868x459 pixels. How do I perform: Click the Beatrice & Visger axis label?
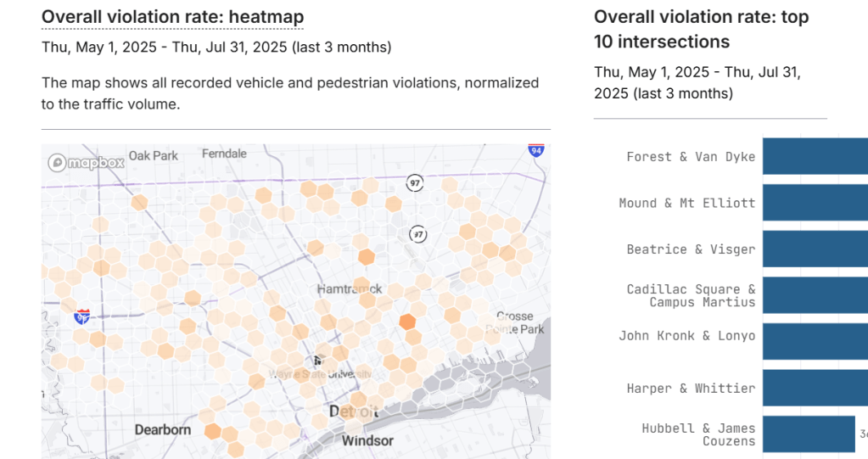point(691,249)
